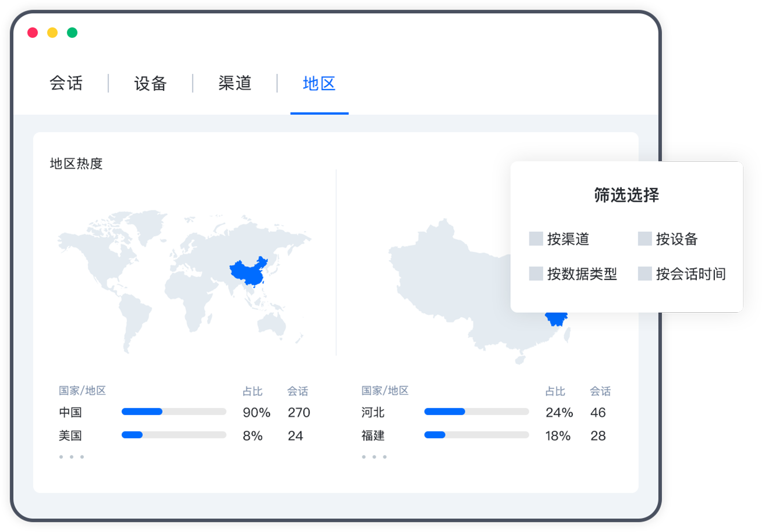
Task: Select the 中国 row label
Action: 70,413
